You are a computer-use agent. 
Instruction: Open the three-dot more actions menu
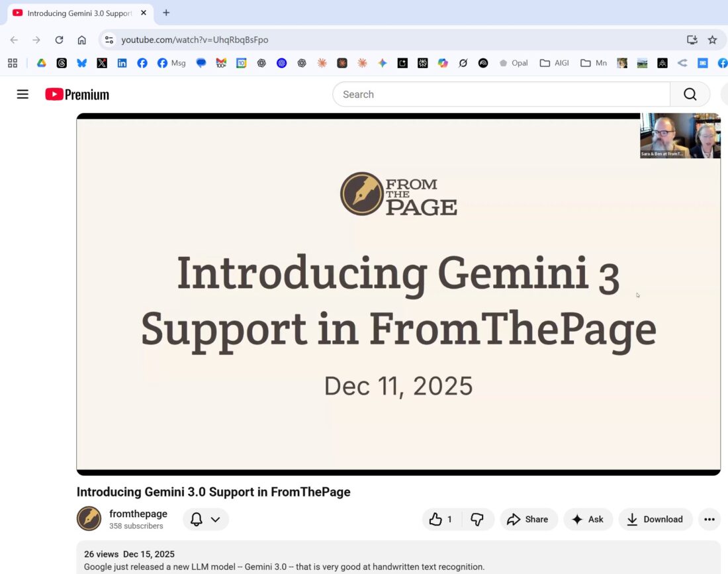coord(709,520)
